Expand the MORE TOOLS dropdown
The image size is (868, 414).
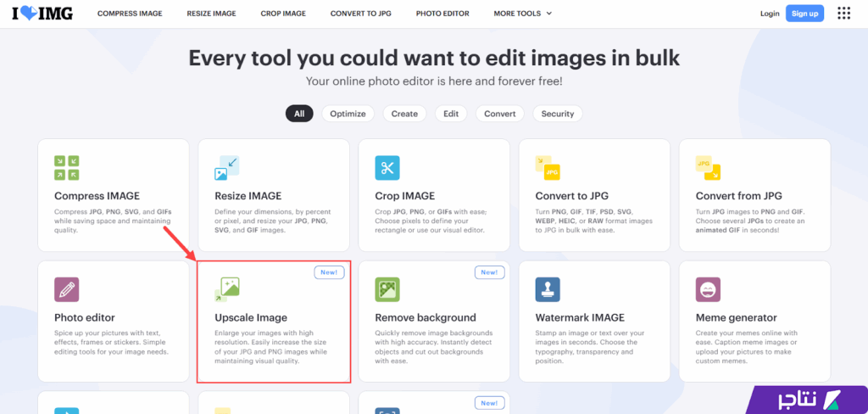(522, 14)
